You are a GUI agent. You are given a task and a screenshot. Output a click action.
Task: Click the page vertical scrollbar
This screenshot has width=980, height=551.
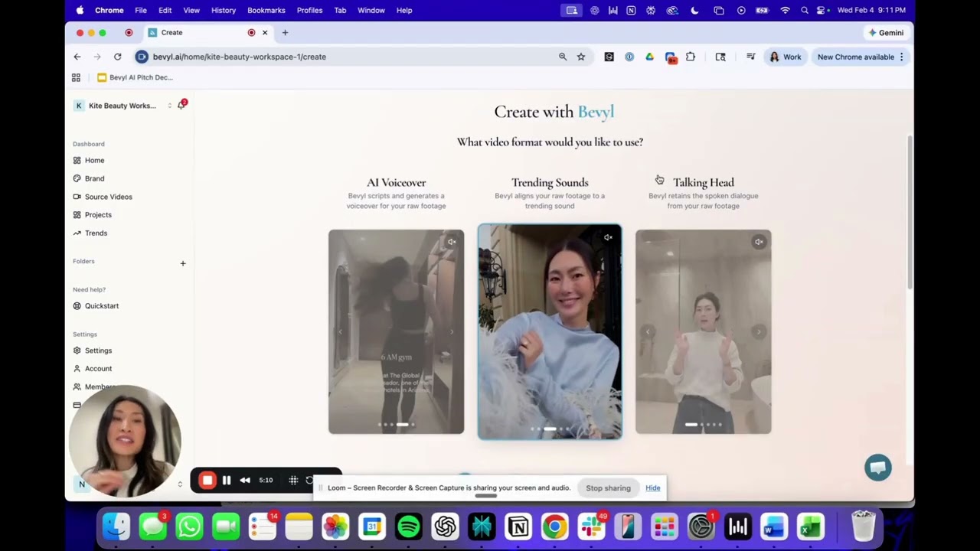(x=910, y=213)
